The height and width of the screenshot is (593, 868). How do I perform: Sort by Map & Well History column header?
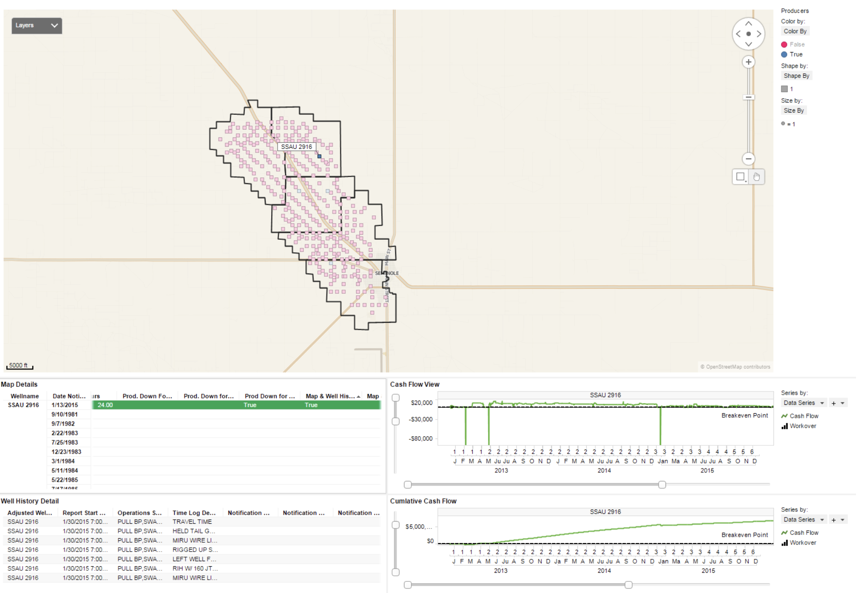pos(330,396)
